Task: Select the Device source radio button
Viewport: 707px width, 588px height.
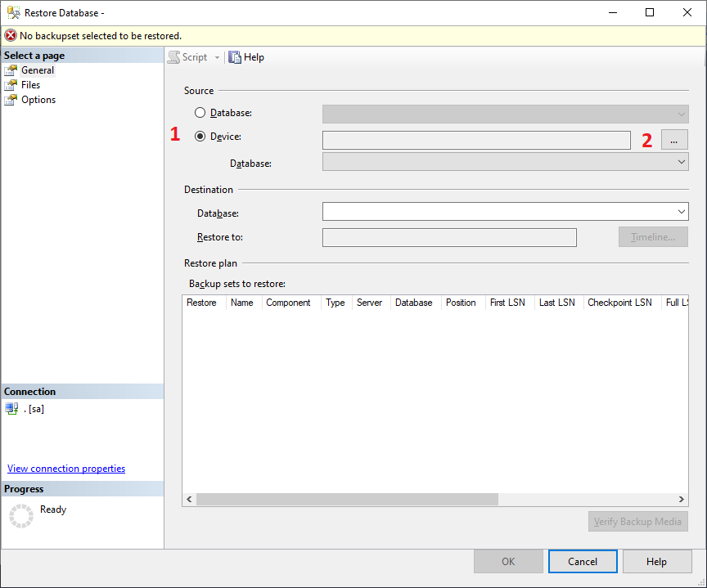Action: [x=200, y=136]
